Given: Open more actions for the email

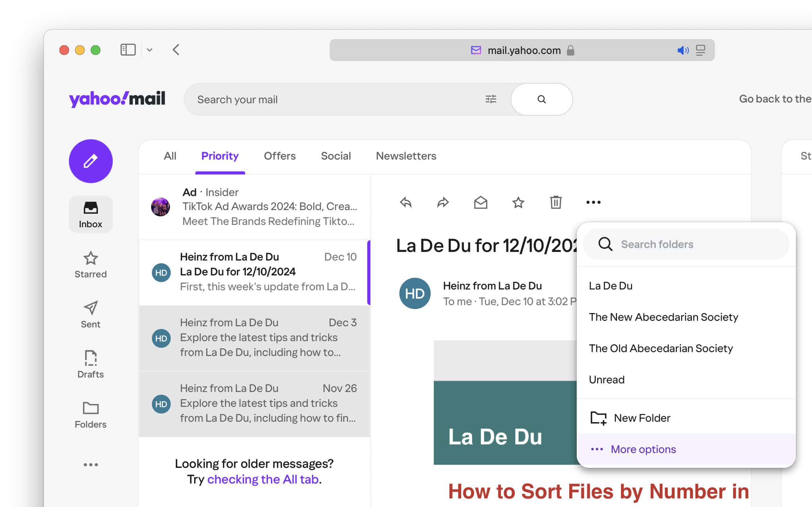Looking at the screenshot, I should coord(593,202).
